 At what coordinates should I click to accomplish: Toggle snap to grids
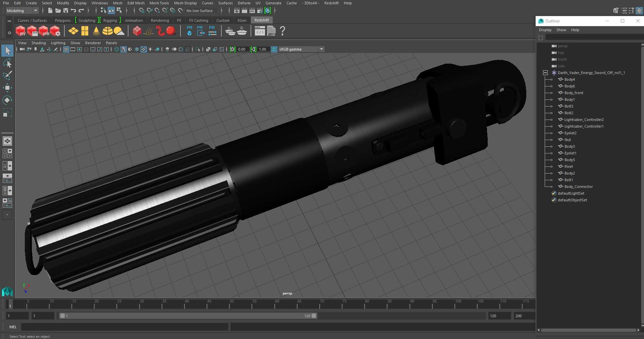[142, 11]
